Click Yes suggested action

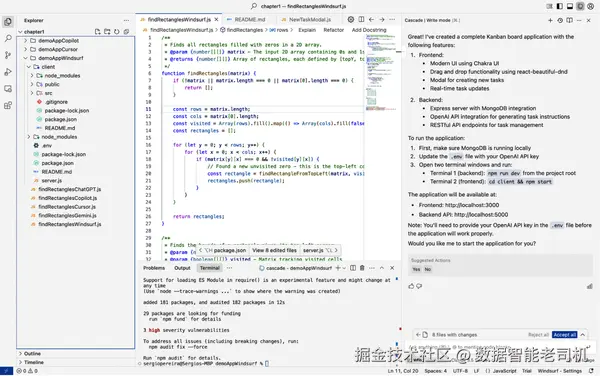416,269
